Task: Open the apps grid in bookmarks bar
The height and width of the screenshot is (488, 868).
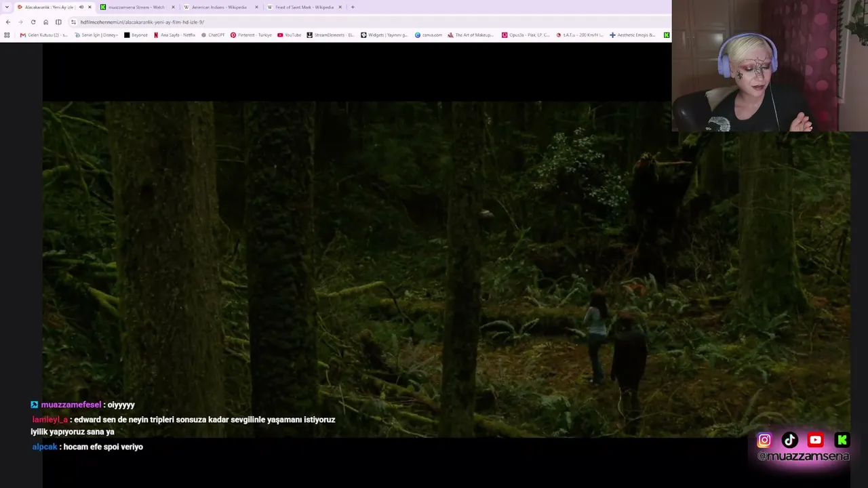Action: tap(7, 35)
